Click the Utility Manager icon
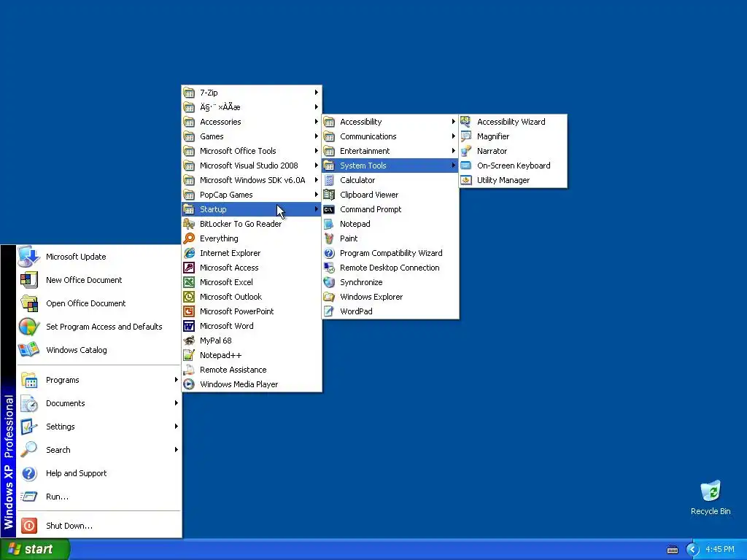The width and height of the screenshot is (747, 560). 466,180
